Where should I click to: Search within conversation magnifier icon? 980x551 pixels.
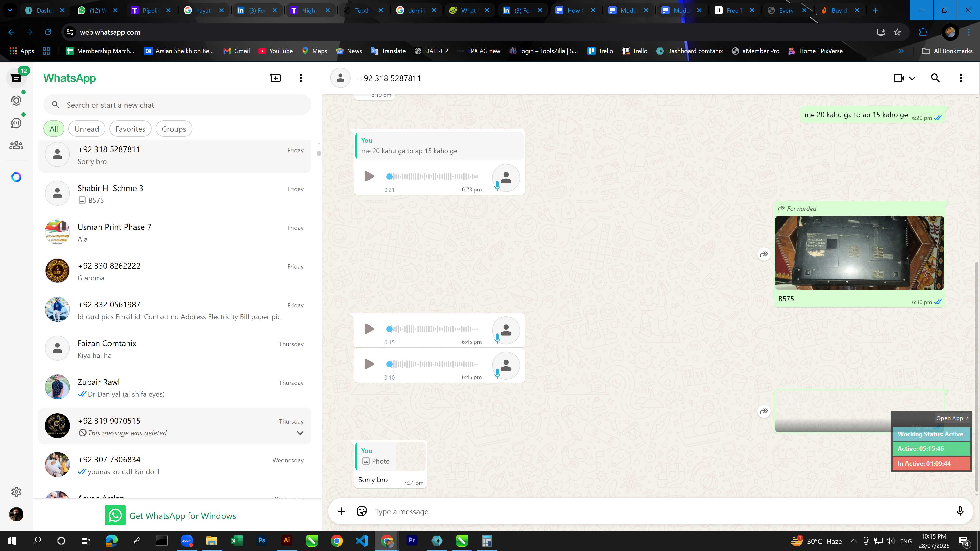pyautogui.click(x=936, y=78)
